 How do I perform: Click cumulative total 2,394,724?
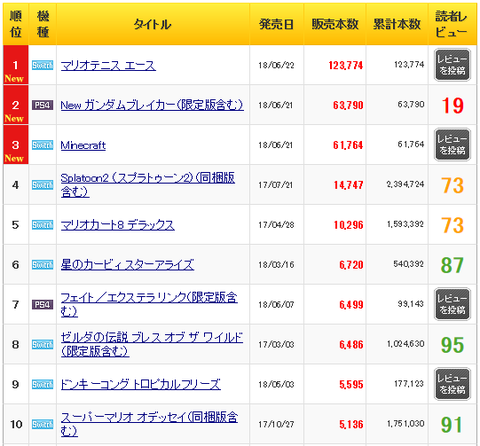[405, 184]
